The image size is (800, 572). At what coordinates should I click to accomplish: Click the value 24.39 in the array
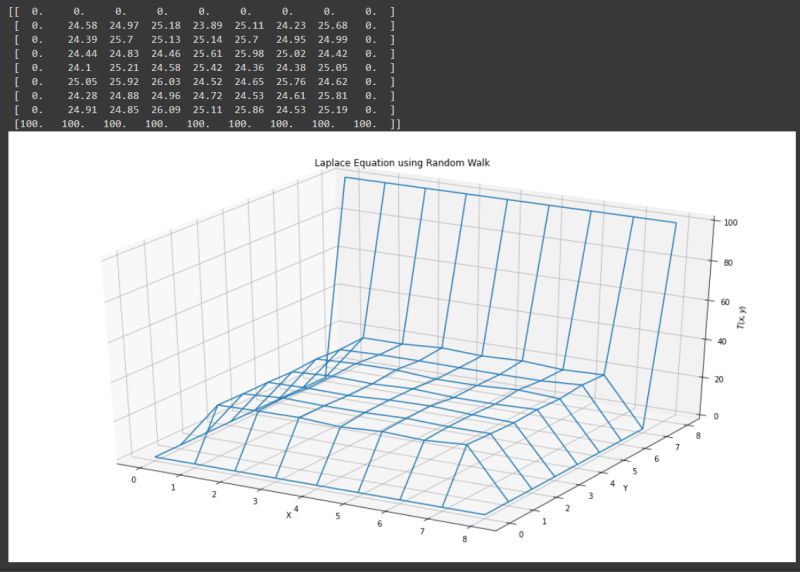82,39
